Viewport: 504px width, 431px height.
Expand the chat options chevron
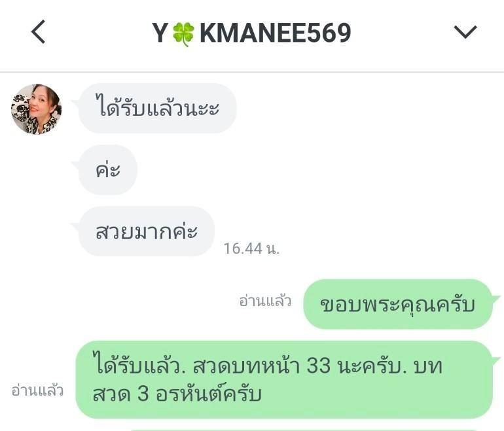tap(465, 32)
